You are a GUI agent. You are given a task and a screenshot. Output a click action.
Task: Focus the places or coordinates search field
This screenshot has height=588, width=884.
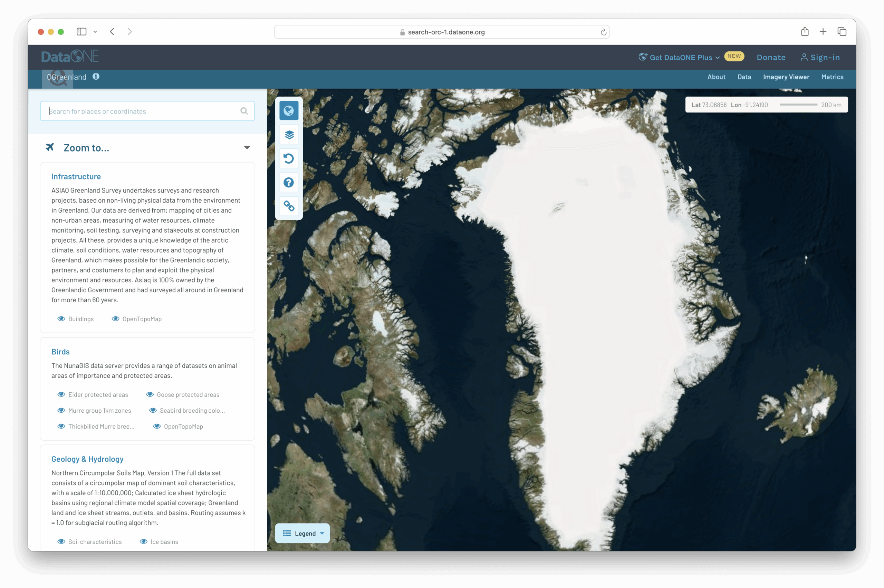(x=143, y=111)
